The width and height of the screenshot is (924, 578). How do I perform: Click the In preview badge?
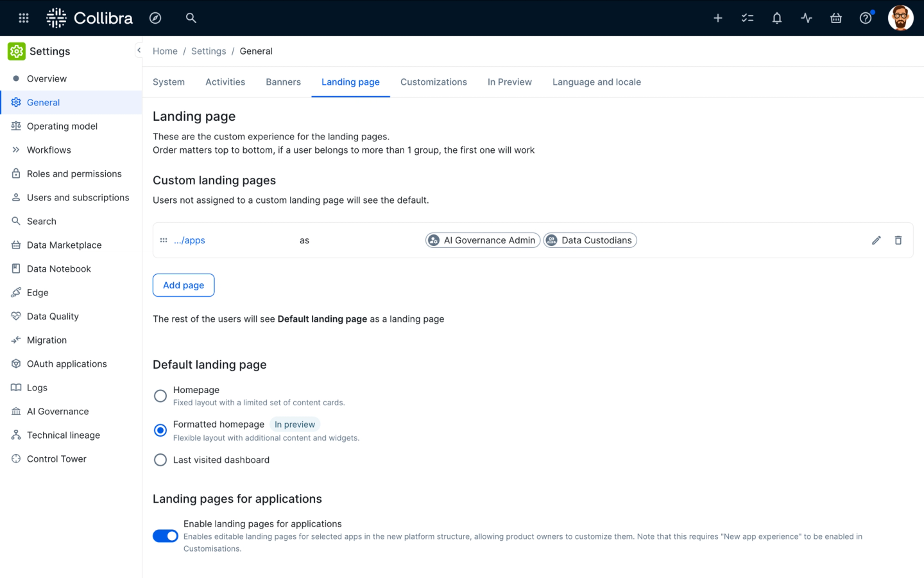coord(295,425)
